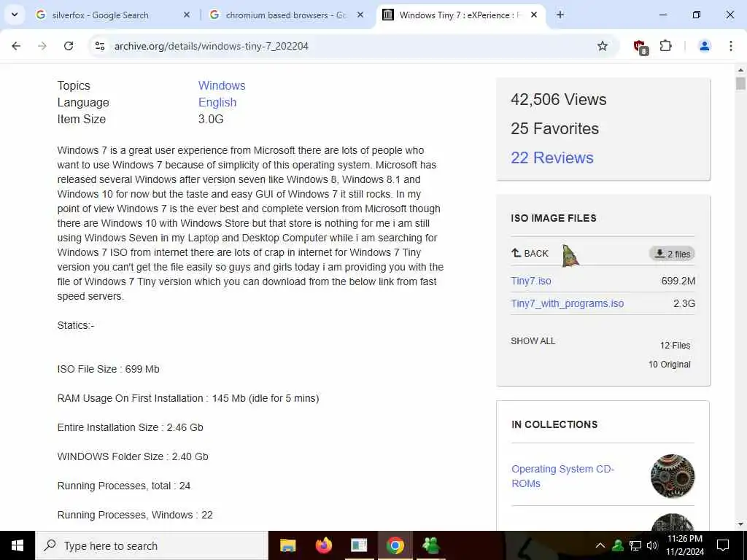The image size is (747, 560).
Task: Open the Windows topic link
Action: [222, 86]
